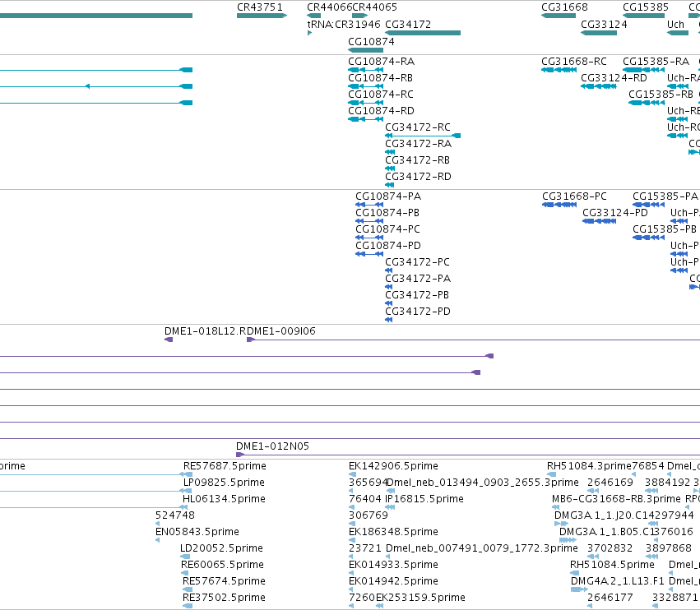Click the CG15385 gene label
Viewport: 700px width, 610px height.
point(646,7)
